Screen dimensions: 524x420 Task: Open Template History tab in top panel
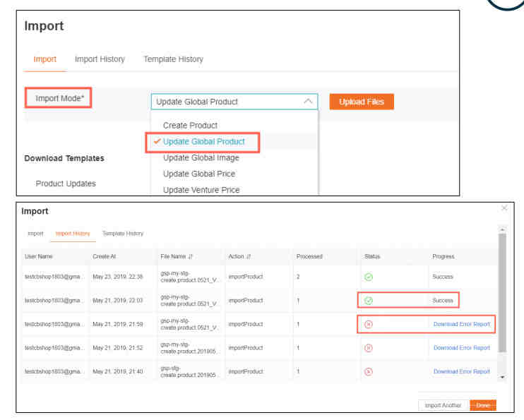pyautogui.click(x=173, y=59)
